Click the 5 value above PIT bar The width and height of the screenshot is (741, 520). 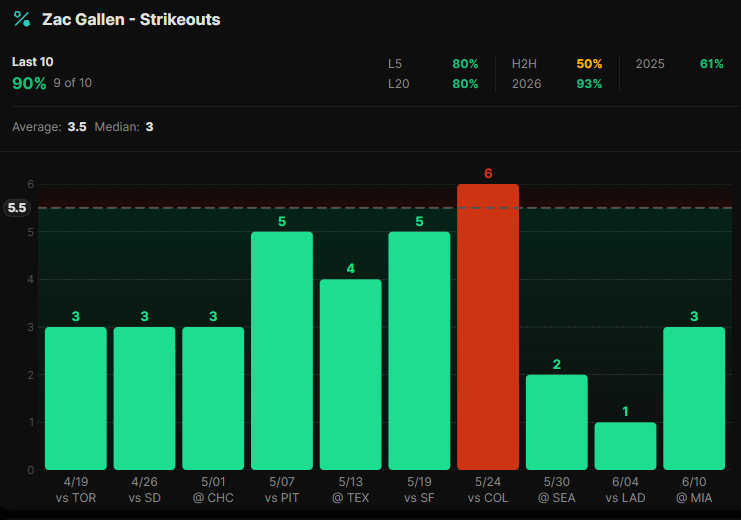(282, 221)
